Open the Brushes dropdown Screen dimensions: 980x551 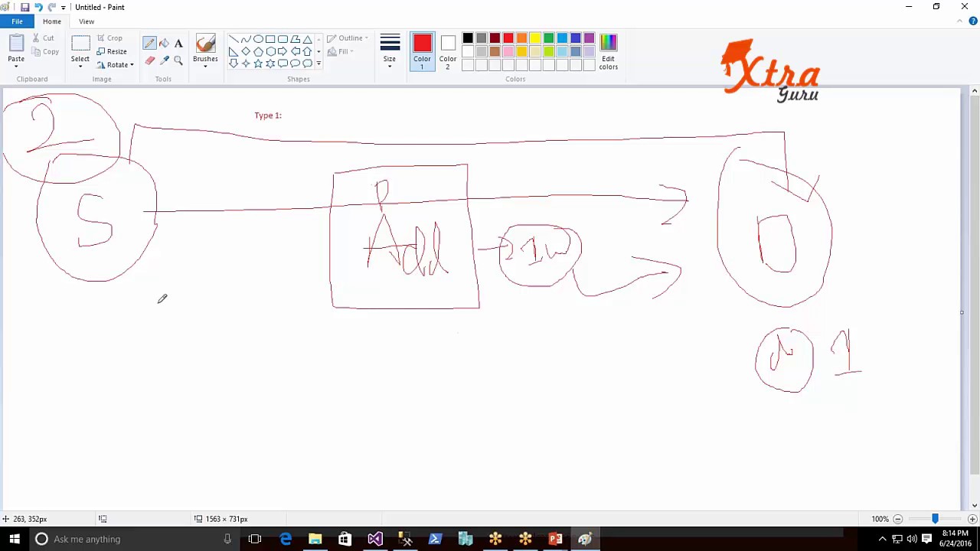point(205,67)
